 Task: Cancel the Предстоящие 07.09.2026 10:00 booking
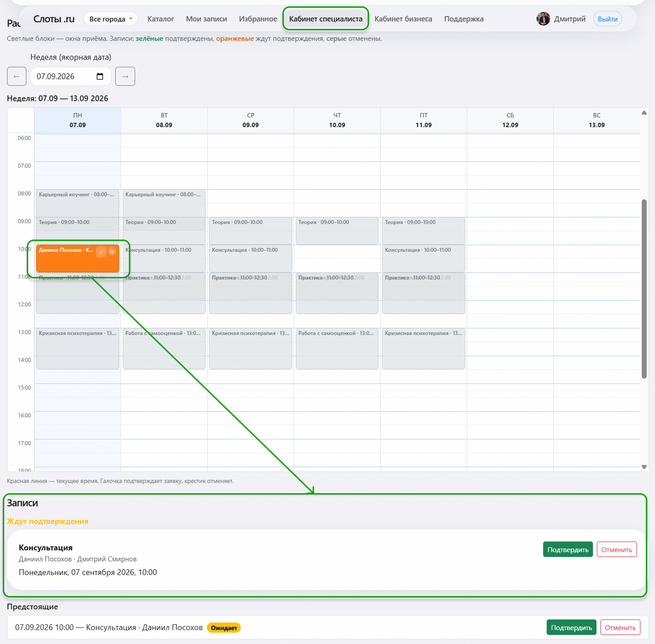click(x=620, y=627)
